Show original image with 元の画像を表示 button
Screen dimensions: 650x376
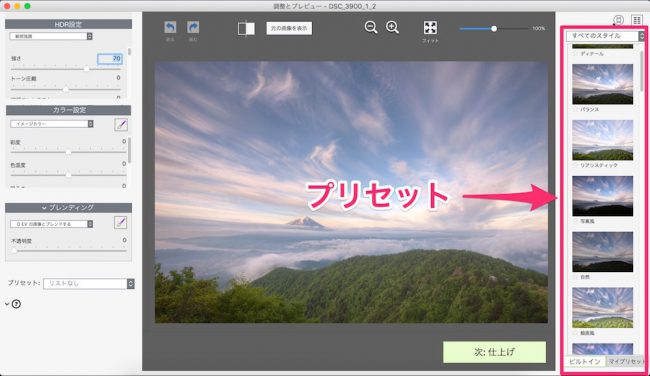289,28
